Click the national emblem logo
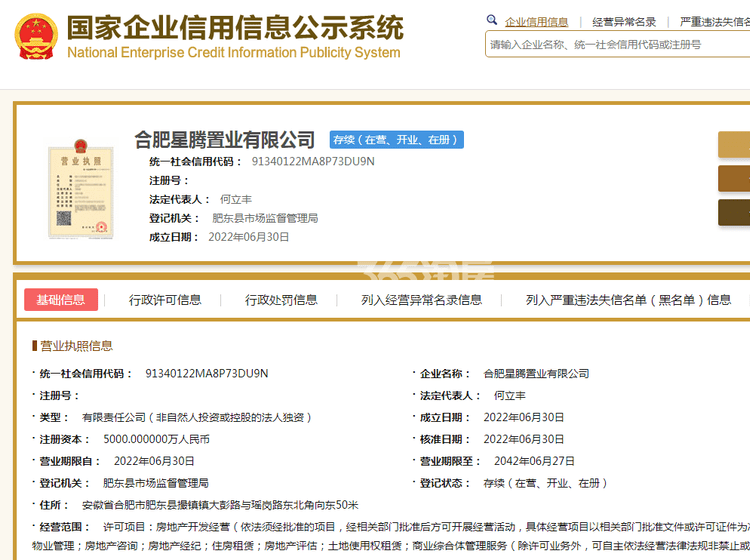This screenshot has height=560, width=750. (x=36, y=36)
